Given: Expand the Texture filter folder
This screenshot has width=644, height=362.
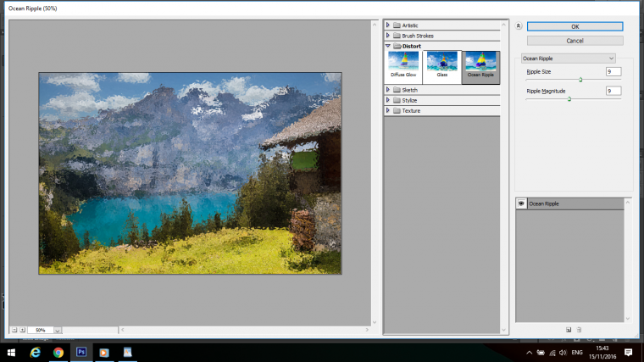Looking at the screenshot, I should pos(388,110).
